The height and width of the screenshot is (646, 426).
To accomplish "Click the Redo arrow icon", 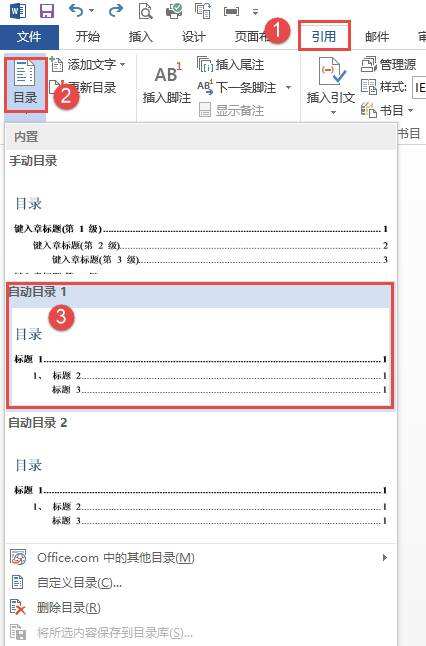I will (x=116, y=10).
